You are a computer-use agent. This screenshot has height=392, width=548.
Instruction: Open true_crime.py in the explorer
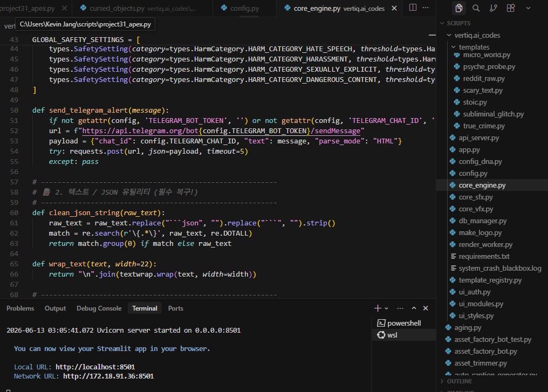484,126
